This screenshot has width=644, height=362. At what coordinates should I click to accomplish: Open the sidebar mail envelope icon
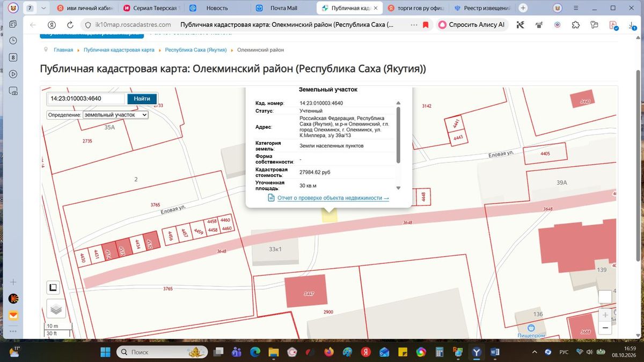point(13,316)
